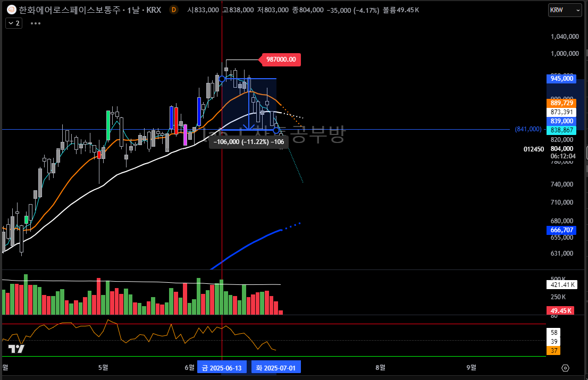
Task: Select the 889,729 orange moving average label
Action: (561, 103)
